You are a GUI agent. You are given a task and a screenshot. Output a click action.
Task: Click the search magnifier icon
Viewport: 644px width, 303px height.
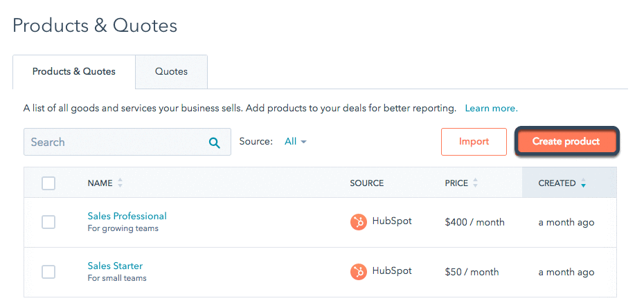click(x=215, y=143)
